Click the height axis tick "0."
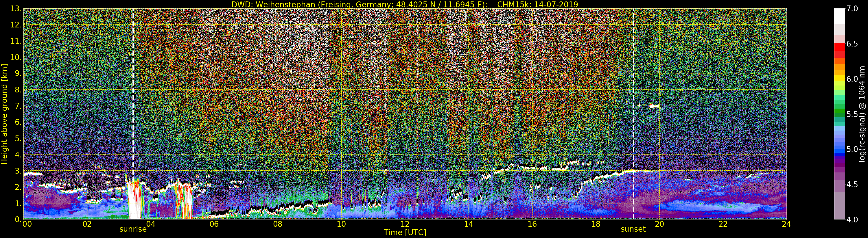Viewport: 868px width, 238px height. click(18, 220)
